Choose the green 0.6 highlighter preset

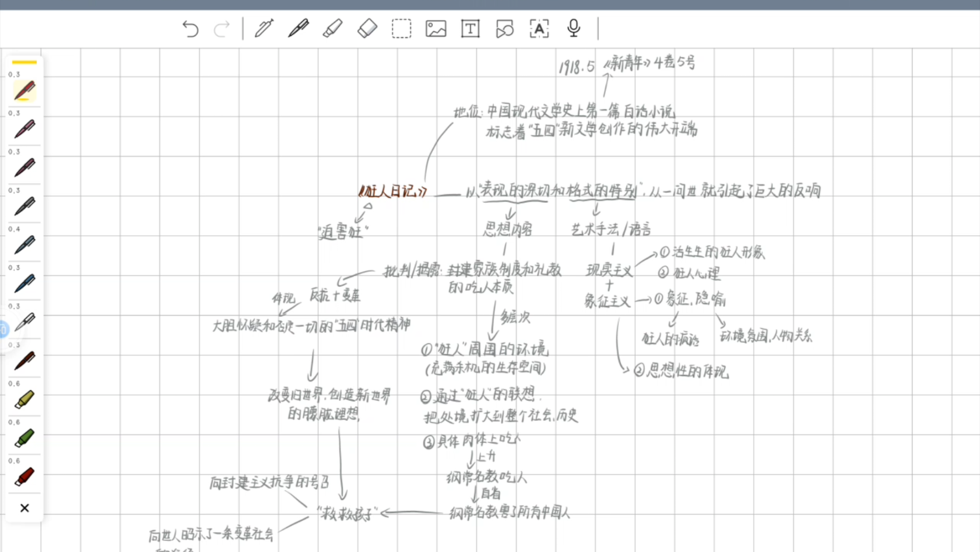click(25, 438)
